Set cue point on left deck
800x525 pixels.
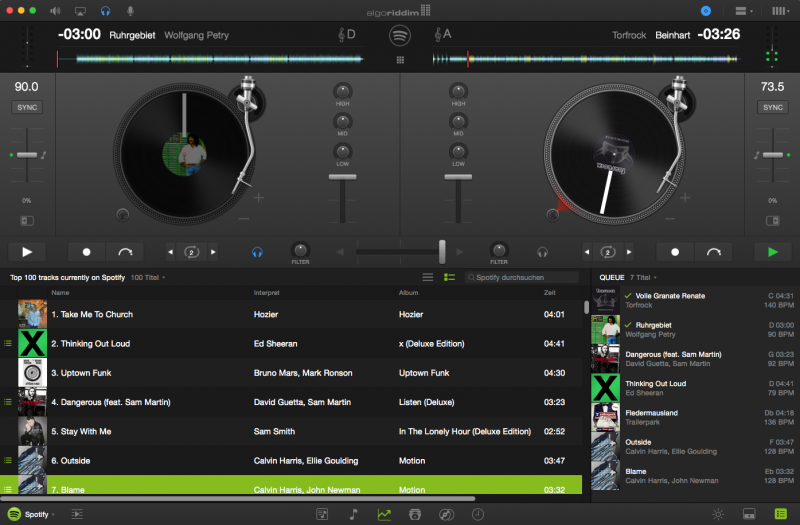(87, 252)
